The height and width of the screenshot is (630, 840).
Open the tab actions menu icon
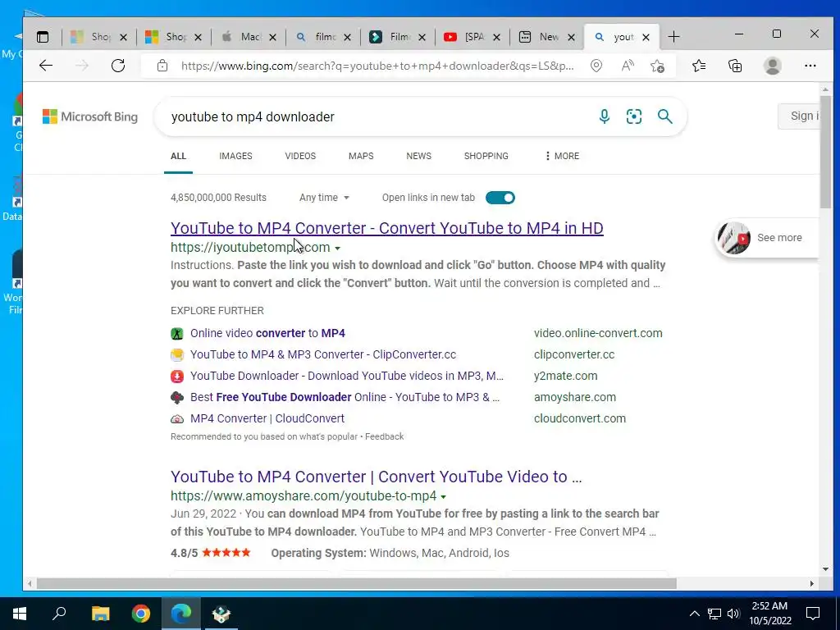[43, 37]
